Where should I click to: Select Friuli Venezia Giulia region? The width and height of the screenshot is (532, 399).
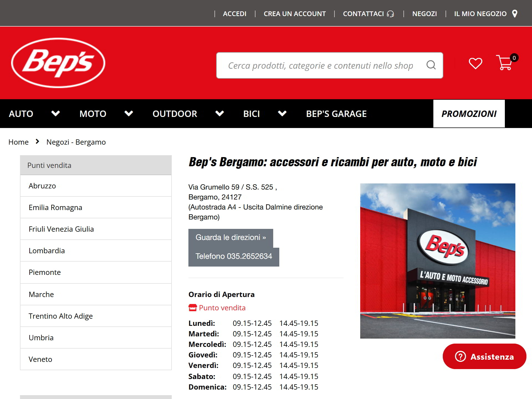point(96,229)
